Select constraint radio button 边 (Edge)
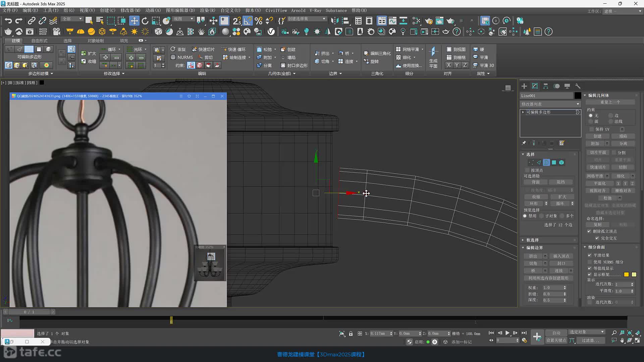 point(611,116)
